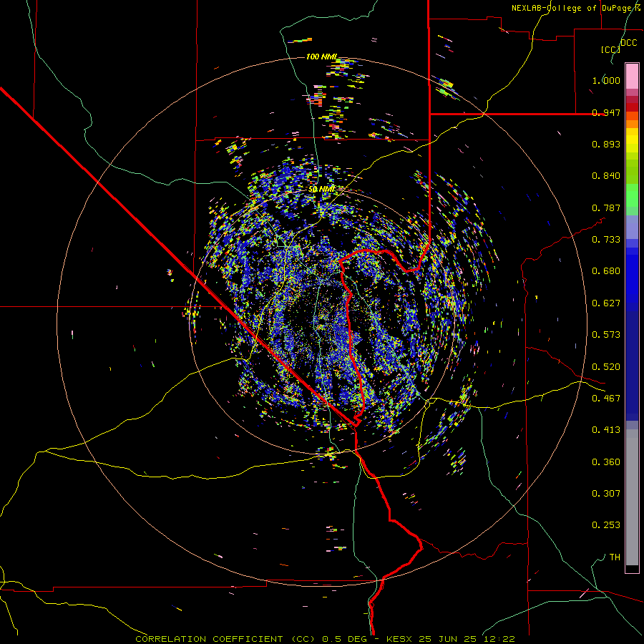Click the TH threshold label on colorbar
This screenshot has height=644, width=644.
[x=615, y=557]
